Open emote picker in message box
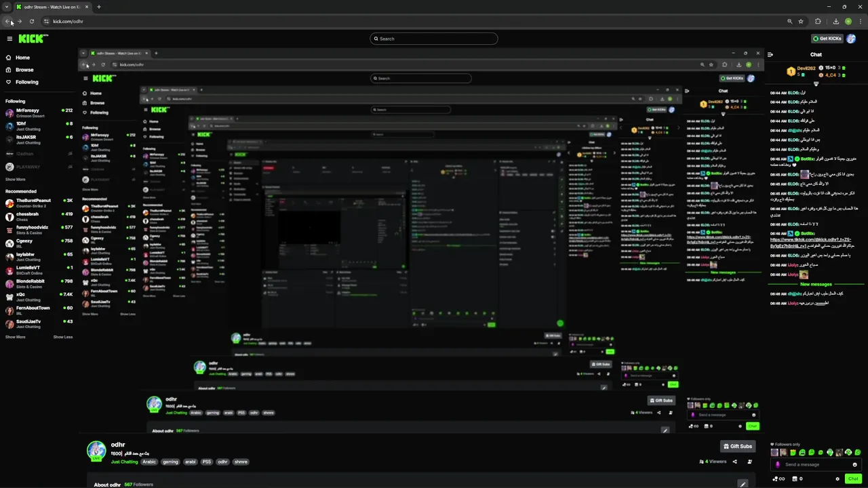This screenshot has height=488, width=868. (854, 464)
